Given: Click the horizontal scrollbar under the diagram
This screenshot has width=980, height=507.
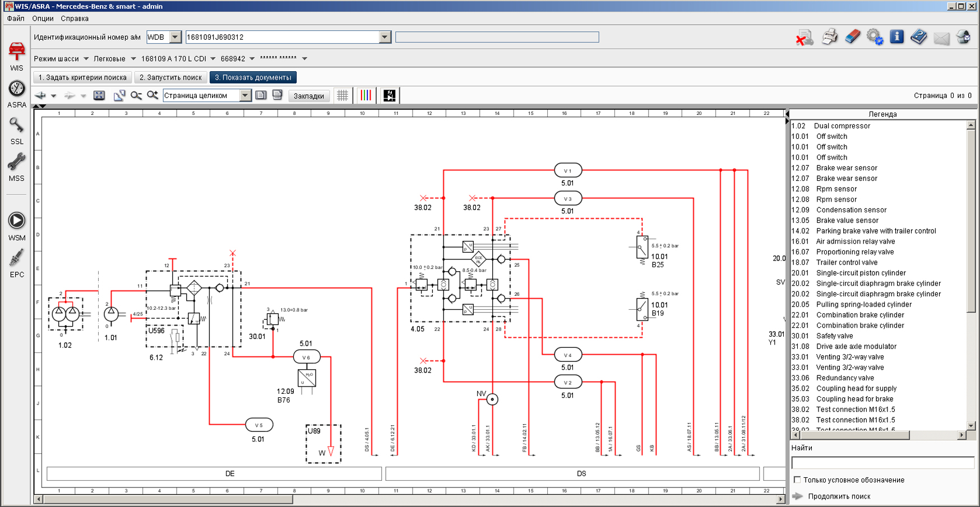Looking at the screenshot, I should [168, 499].
